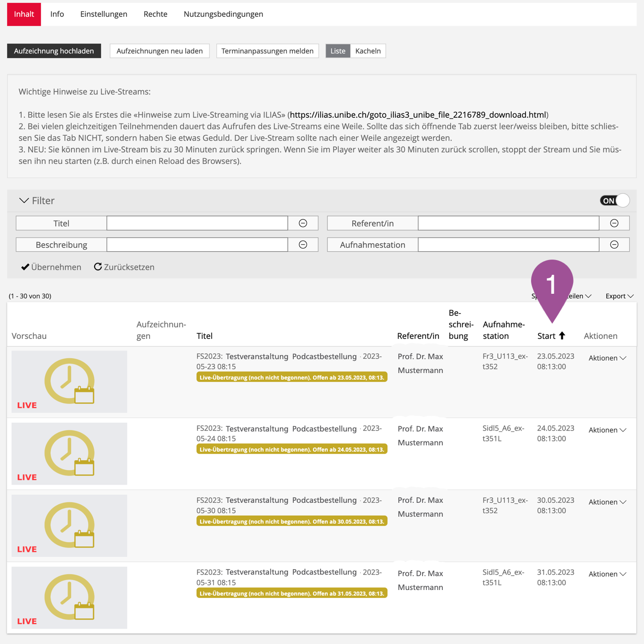
Task: Open the 23.05.2023 live stream thumbnail
Action: pyautogui.click(x=69, y=382)
